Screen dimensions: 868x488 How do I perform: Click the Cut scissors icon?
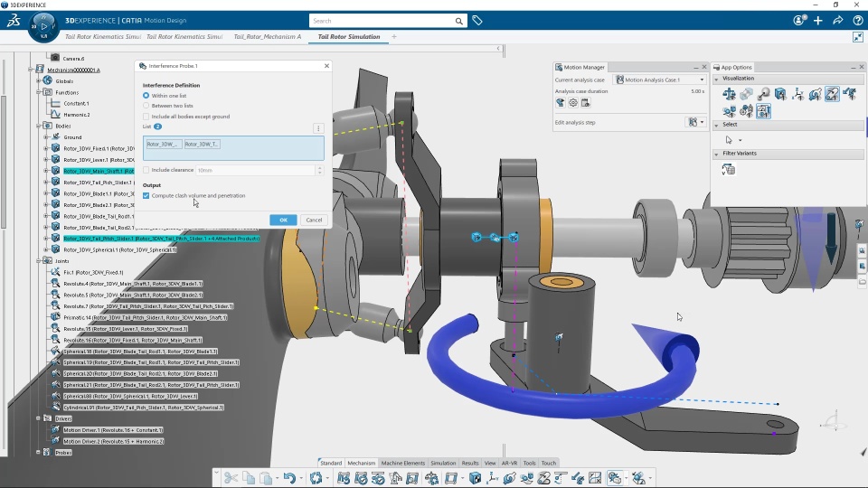(231, 478)
